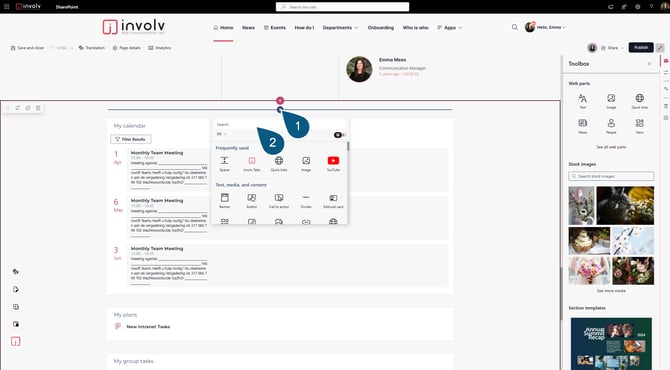Click the Search stock images field
670x370 pixels.
611,176
